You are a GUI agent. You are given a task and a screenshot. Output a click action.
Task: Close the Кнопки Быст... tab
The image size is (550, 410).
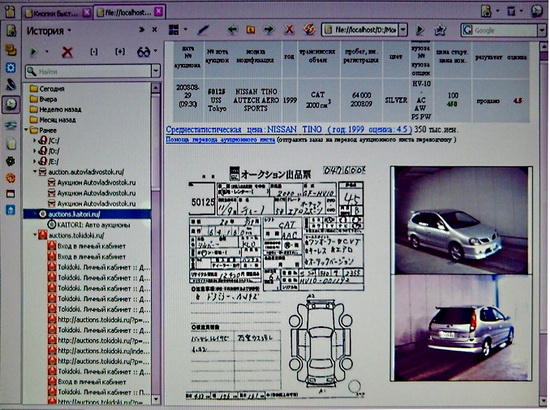point(87,13)
